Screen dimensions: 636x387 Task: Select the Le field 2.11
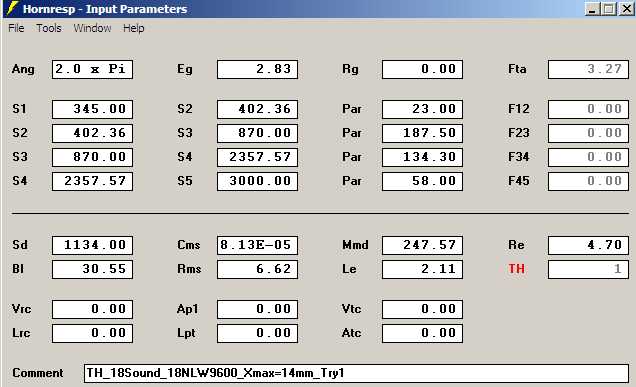422,269
